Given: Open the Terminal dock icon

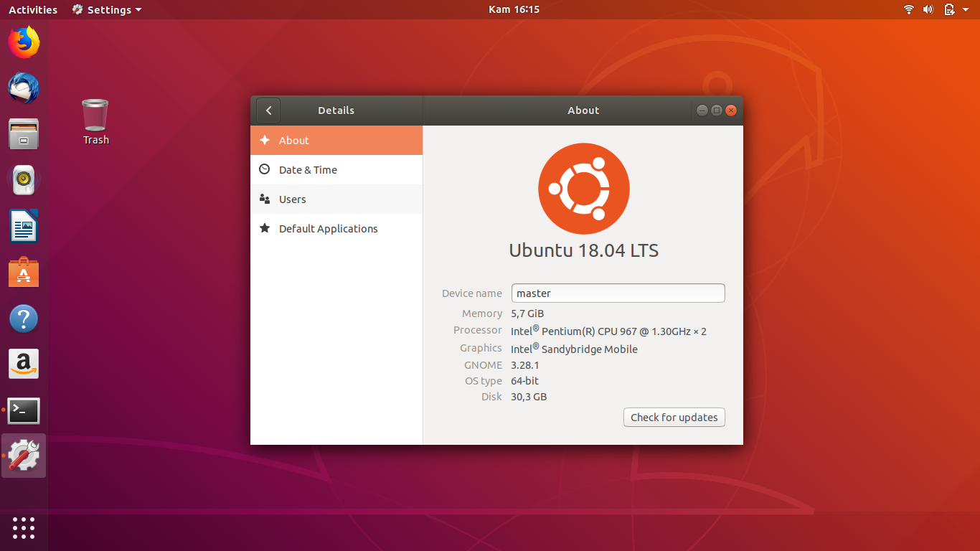Looking at the screenshot, I should (x=24, y=410).
